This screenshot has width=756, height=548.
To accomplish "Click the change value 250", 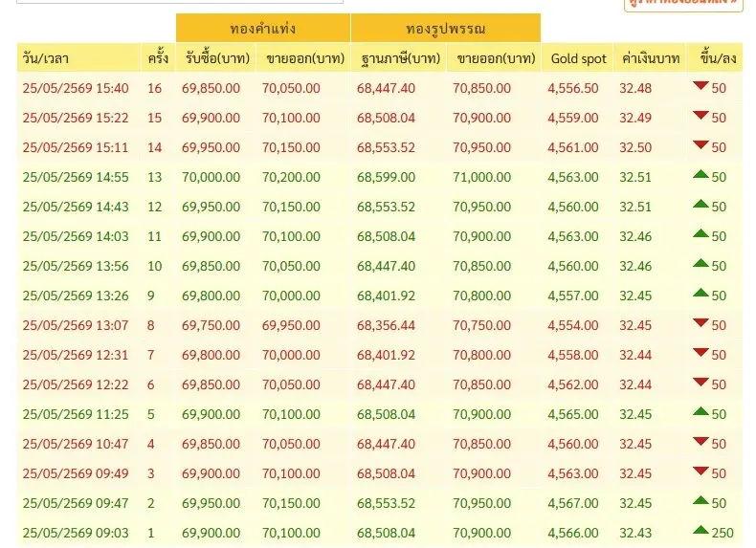I will pos(723,533).
